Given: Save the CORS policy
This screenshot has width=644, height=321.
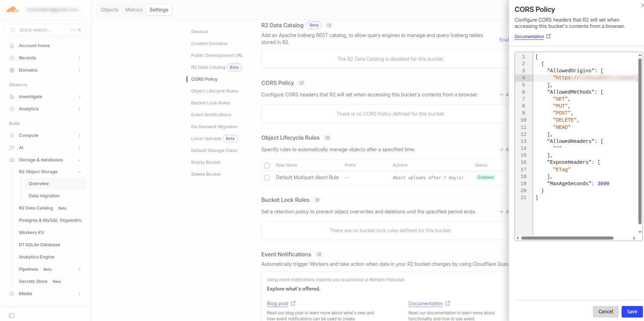Looking at the screenshot, I should click(x=632, y=312).
